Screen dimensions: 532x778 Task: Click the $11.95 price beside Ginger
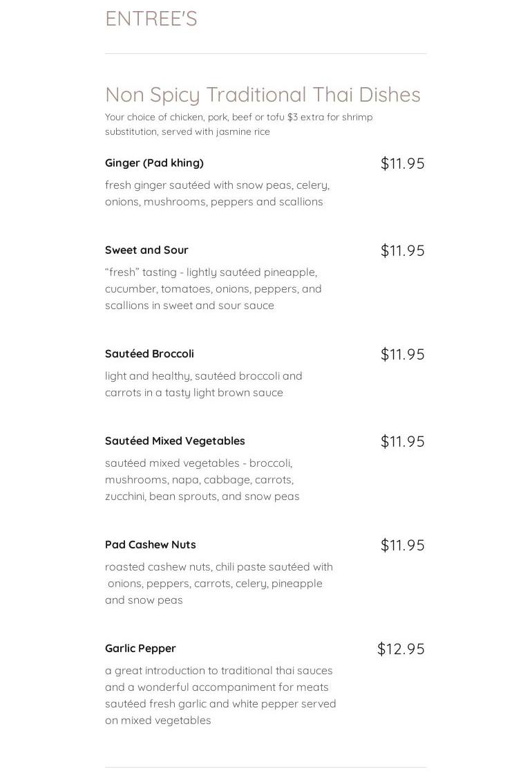coord(403,164)
